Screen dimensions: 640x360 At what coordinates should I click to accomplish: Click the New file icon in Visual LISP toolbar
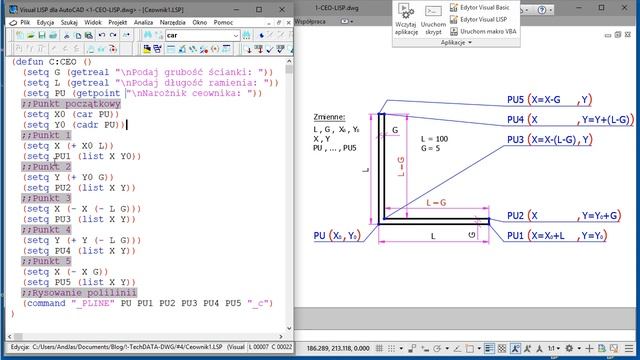pos(20,36)
